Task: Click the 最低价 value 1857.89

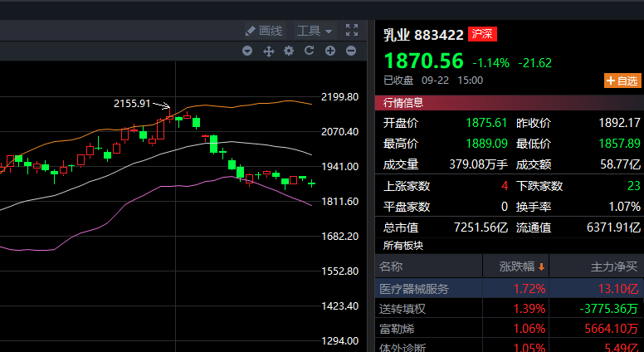Action: pyautogui.click(x=619, y=144)
